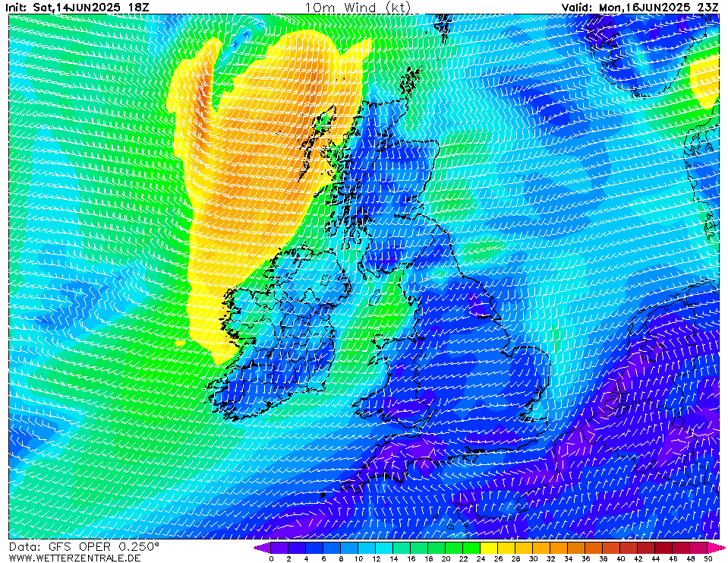Click the valid time text 'Mon,16JUN2025 23Z'
This screenshot has height=563, width=728.
[660, 8]
